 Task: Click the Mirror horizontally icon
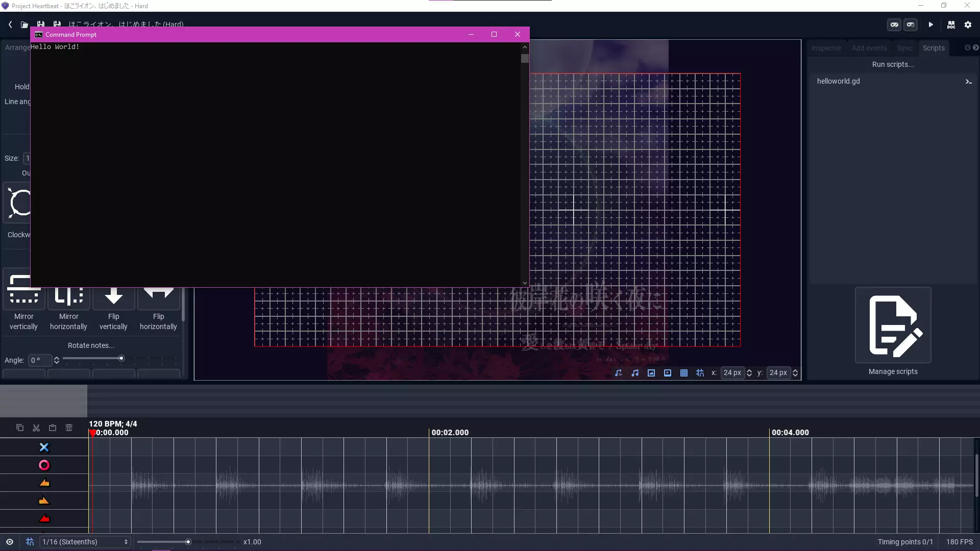pos(69,296)
